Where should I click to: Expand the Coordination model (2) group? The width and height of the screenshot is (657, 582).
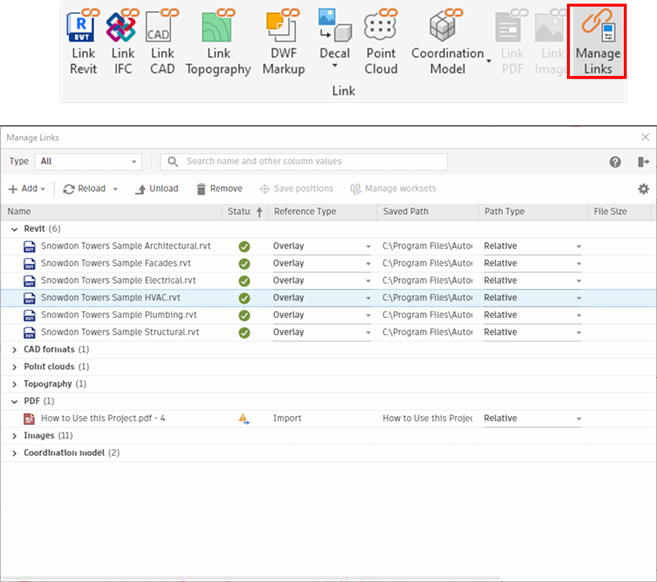(15, 453)
